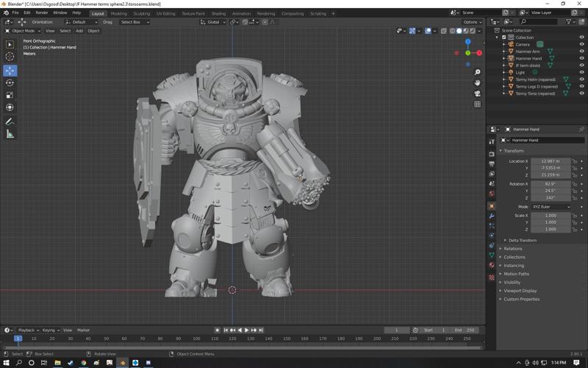Screen dimensions: 588x368
Task: Choose the Scale tool
Action: tap(10, 95)
